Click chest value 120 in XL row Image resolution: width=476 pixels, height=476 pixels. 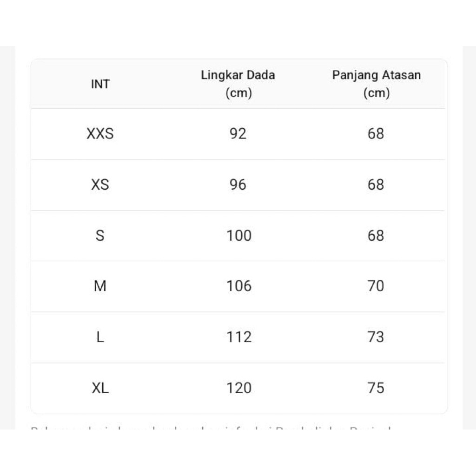[x=239, y=388]
